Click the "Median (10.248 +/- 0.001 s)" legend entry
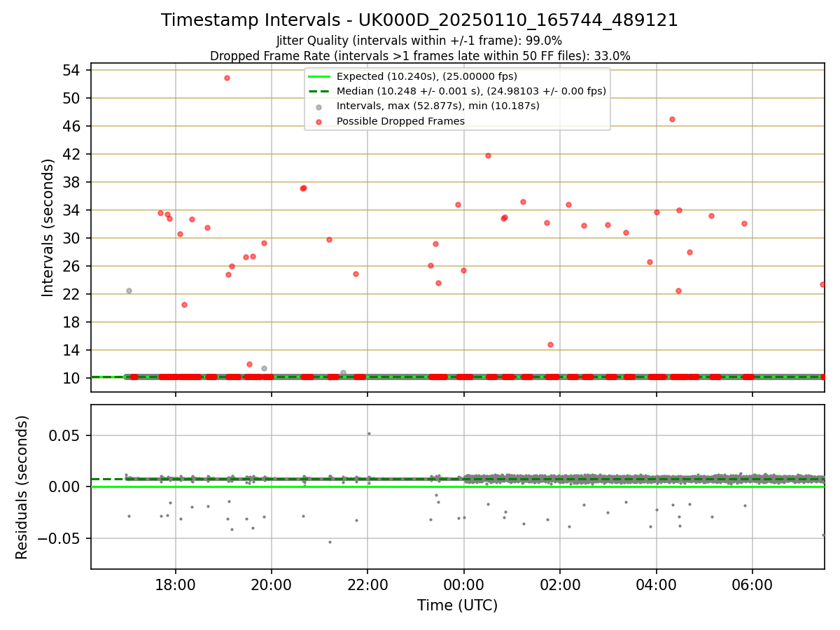840x630 pixels. 471,91
